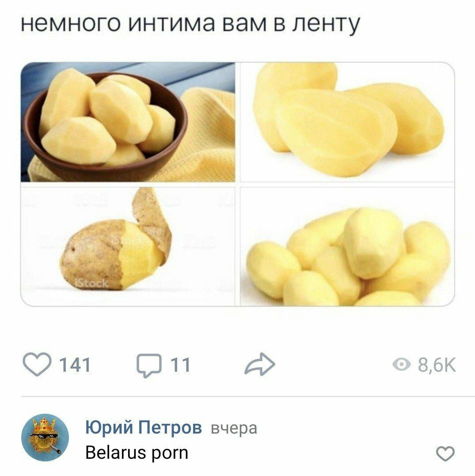Open the crowned emoji avatar of the commenter
The height and width of the screenshot is (476, 475).
tap(45, 438)
